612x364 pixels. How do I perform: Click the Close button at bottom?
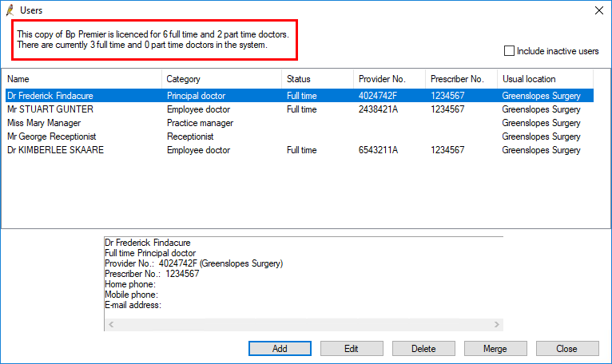click(x=567, y=348)
